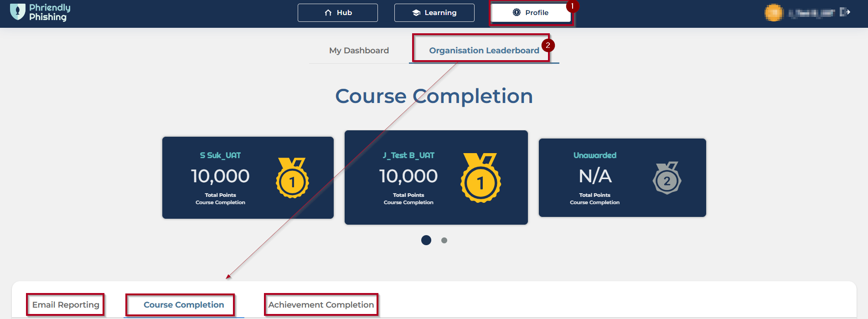Click the logout arrow icon
Screen dimensions: 868x319
pyautogui.click(x=845, y=12)
